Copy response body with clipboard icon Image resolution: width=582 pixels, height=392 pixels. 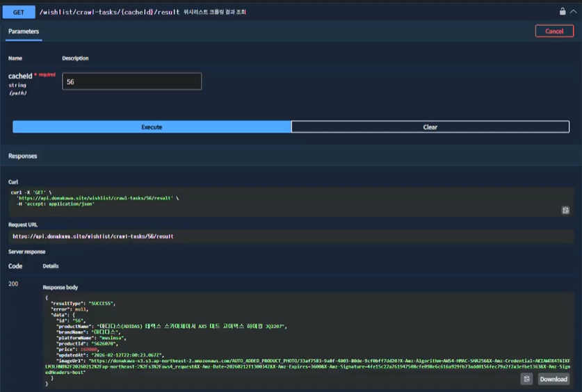[526, 379]
